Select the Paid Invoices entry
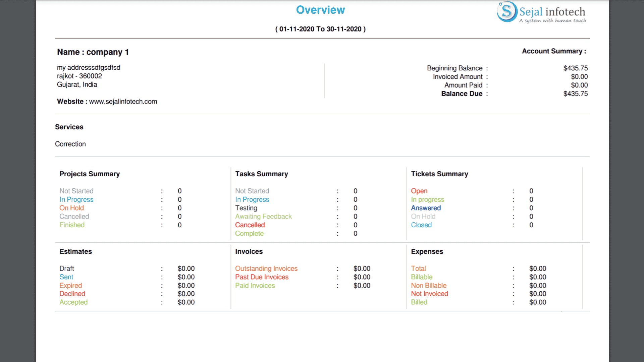This screenshot has width=644, height=362. click(255, 285)
